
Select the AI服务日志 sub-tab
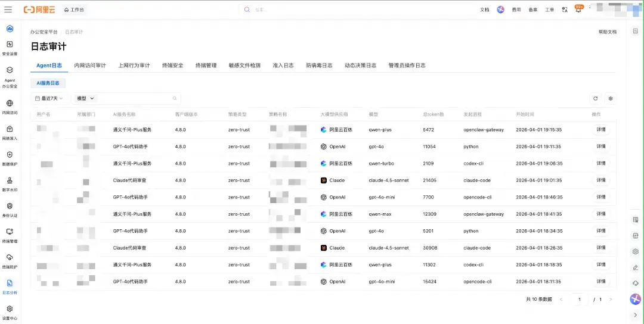click(x=48, y=83)
